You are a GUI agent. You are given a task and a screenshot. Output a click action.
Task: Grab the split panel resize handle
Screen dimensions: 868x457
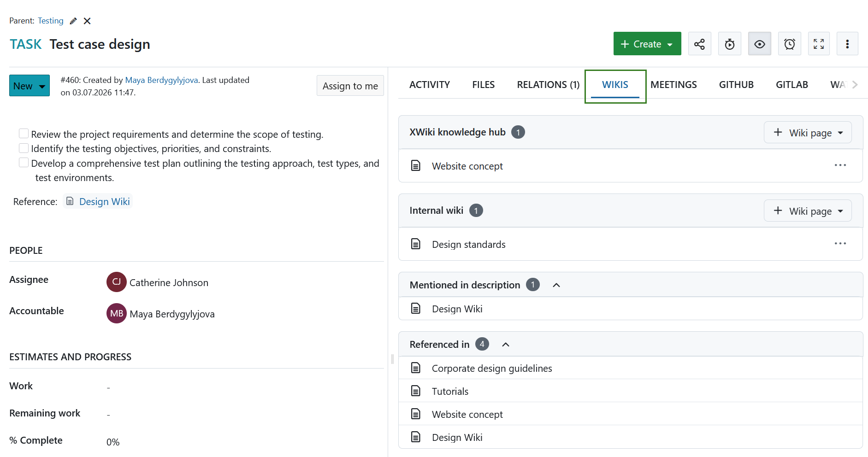coord(392,359)
